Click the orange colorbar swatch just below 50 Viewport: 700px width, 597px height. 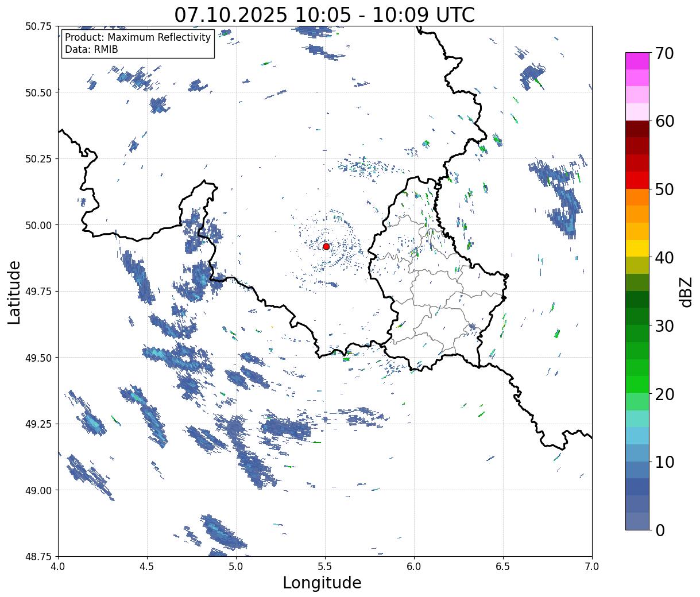click(x=637, y=197)
